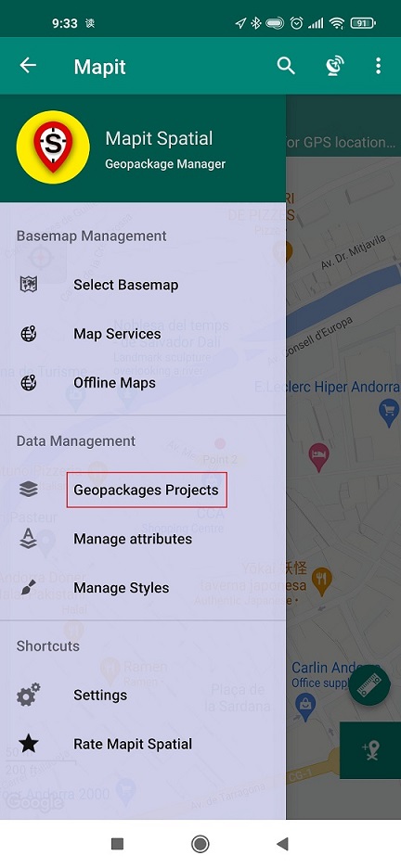Tap the Rate star icon

coord(28,744)
